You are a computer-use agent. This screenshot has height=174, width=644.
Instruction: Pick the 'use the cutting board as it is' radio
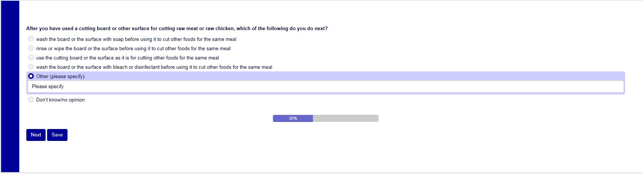click(x=31, y=57)
